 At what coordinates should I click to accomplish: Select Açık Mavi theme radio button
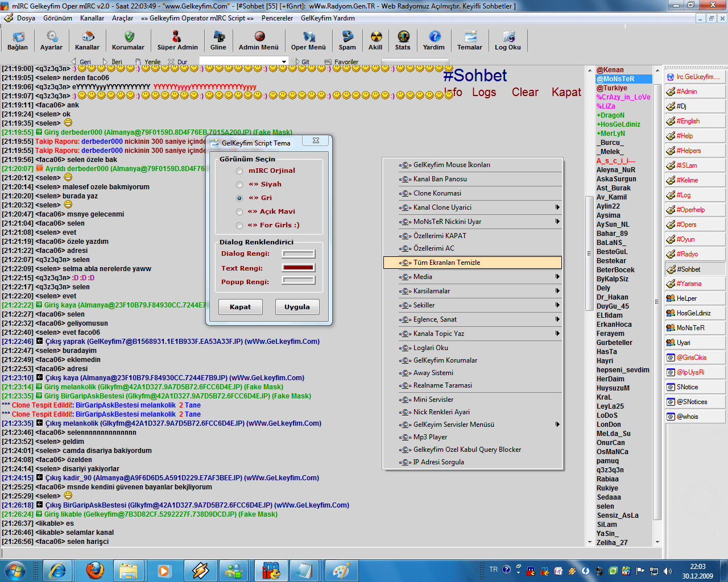coord(239,212)
